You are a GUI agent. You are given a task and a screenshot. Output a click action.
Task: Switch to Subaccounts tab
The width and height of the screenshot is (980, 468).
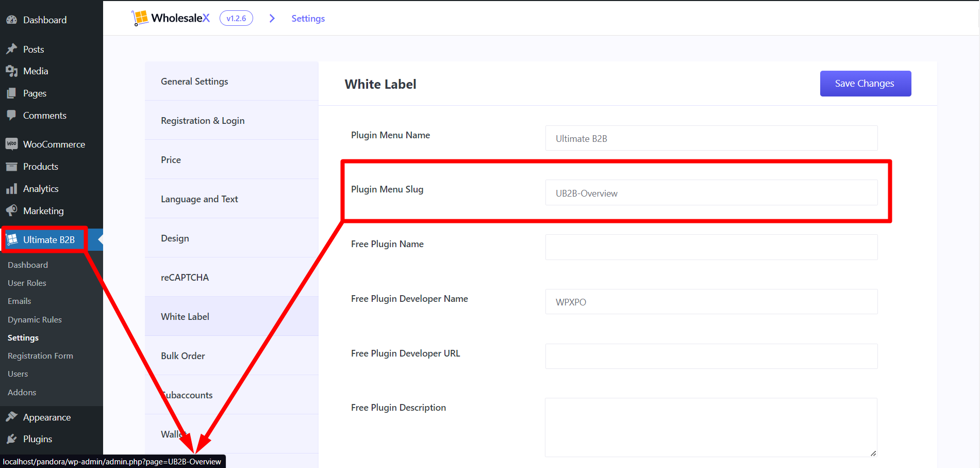click(231, 395)
